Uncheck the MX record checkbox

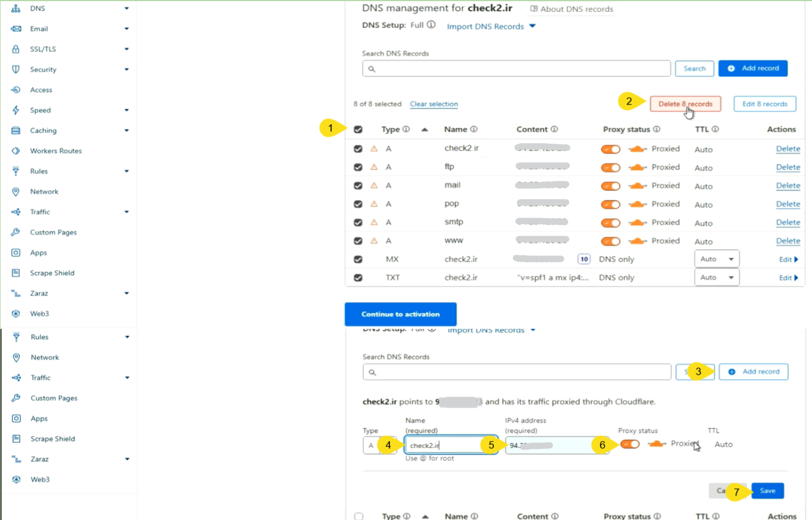click(x=358, y=259)
